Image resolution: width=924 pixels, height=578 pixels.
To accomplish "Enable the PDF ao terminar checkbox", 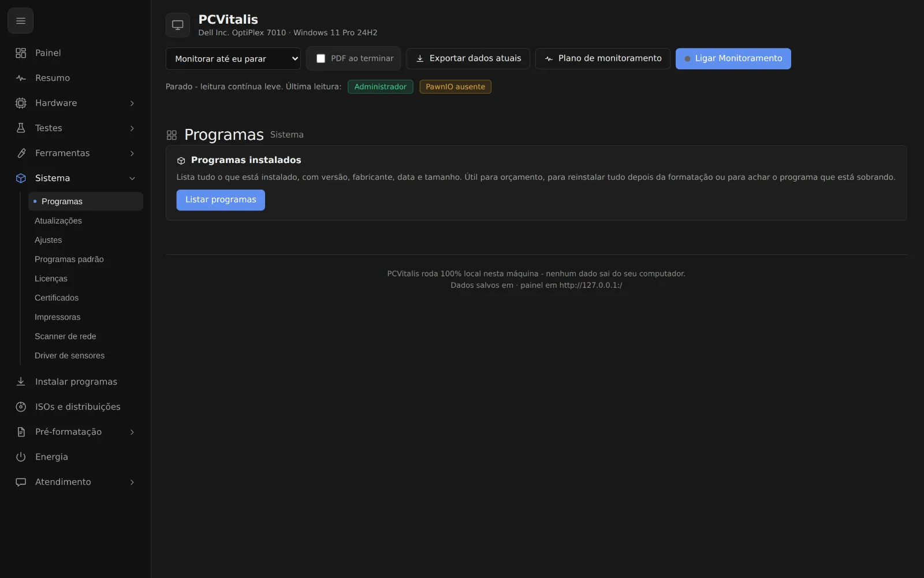I will 321,58.
